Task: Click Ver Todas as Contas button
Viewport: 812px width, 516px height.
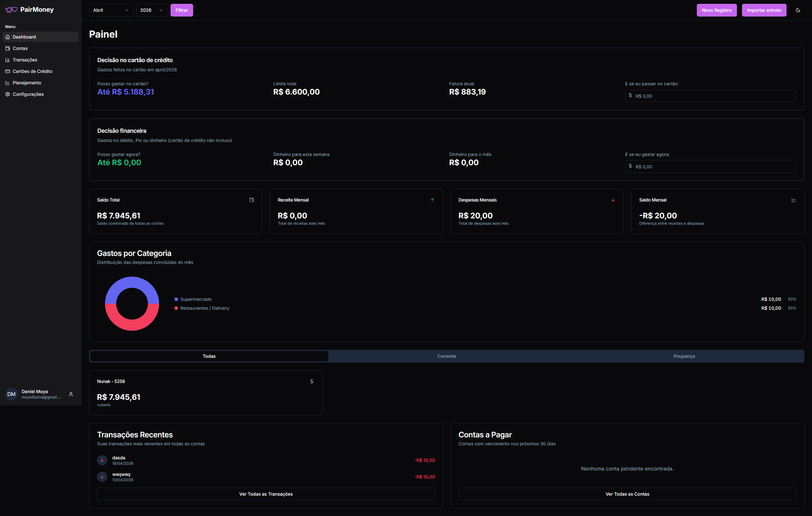Action: pos(627,494)
